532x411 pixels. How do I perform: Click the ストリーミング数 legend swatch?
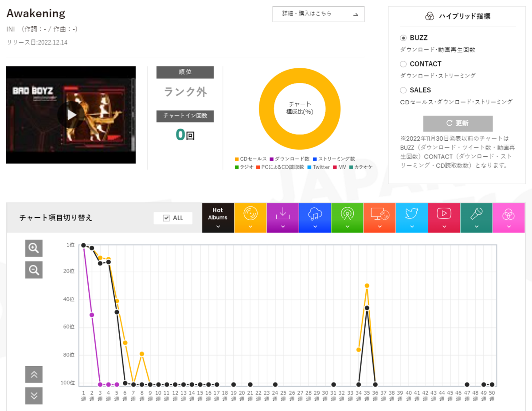tap(314, 159)
